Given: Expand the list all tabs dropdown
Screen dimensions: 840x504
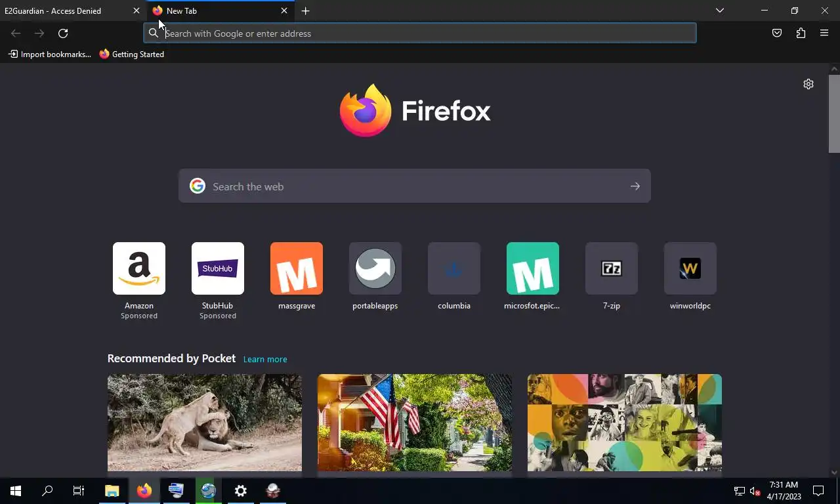Looking at the screenshot, I should point(720,10).
